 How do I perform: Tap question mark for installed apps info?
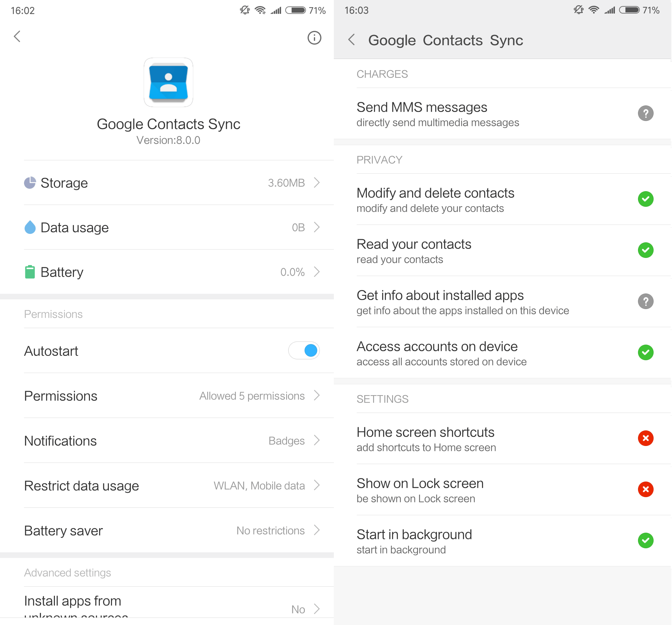tap(645, 301)
